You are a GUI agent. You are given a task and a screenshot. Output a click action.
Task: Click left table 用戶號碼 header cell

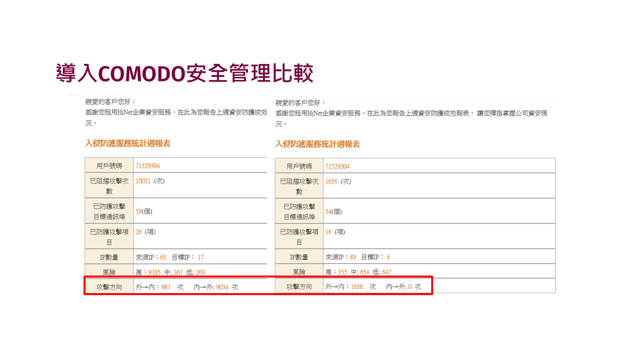coord(109,166)
